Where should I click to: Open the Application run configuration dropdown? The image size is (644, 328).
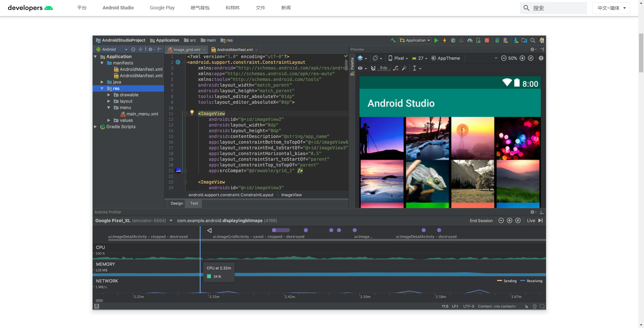click(x=415, y=40)
